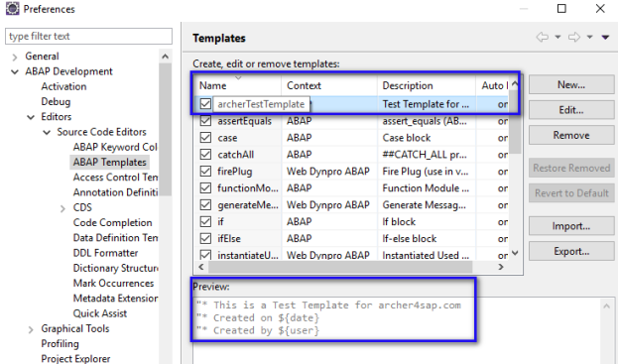Uncheck the functionMo... template checkbox
The width and height of the screenshot is (618, 364).
pyautogui.click(x=205, y=187)
